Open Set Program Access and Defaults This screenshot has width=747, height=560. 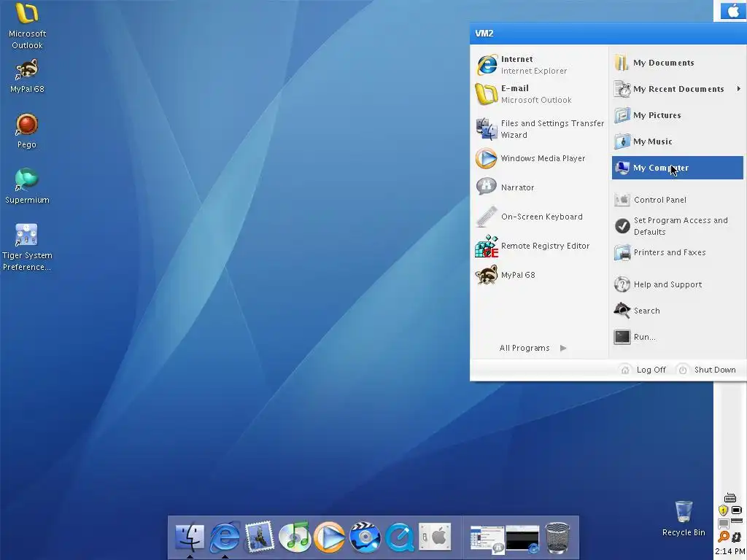tap(678, 226)
